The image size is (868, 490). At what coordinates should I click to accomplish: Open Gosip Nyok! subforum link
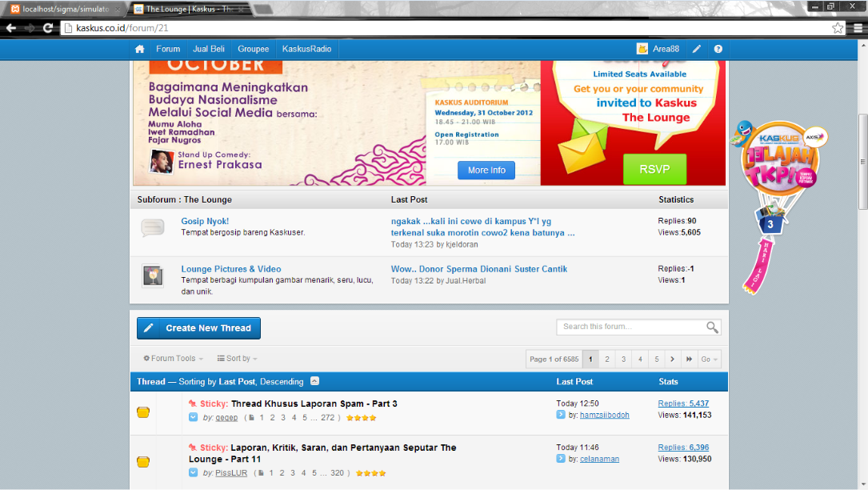[x=205, y=221]
